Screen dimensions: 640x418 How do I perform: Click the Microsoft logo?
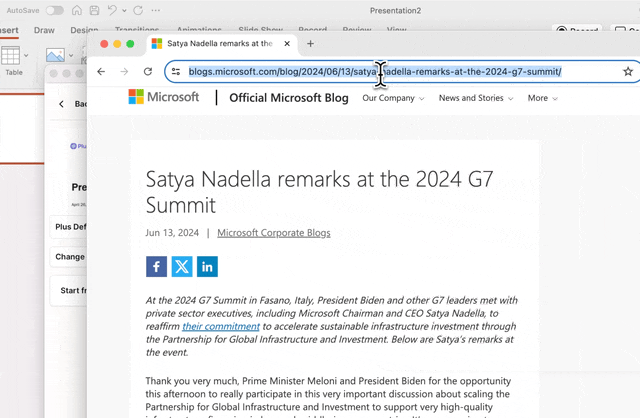[164, 98]
